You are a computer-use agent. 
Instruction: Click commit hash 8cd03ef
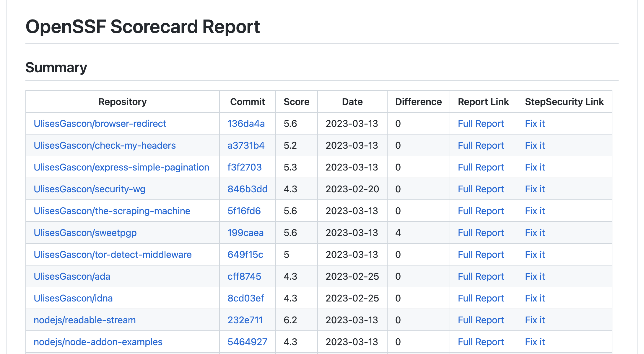click(245, 298)
